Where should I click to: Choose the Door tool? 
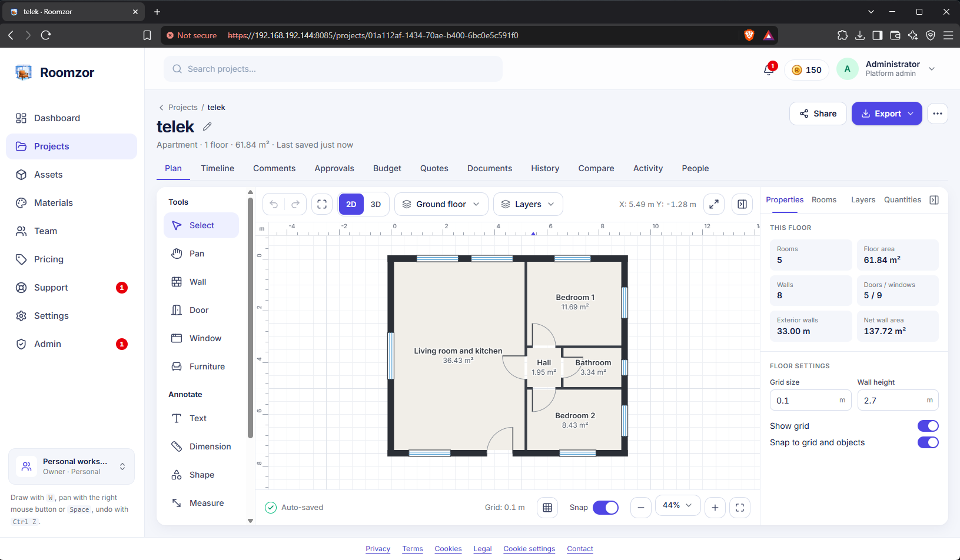click(x=201, y=310)
